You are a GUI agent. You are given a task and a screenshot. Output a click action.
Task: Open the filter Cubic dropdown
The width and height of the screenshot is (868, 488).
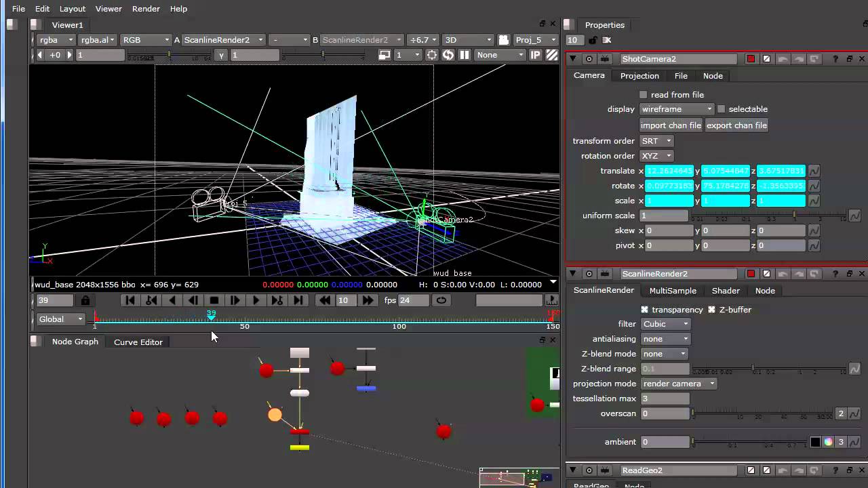tap(665, 324)
